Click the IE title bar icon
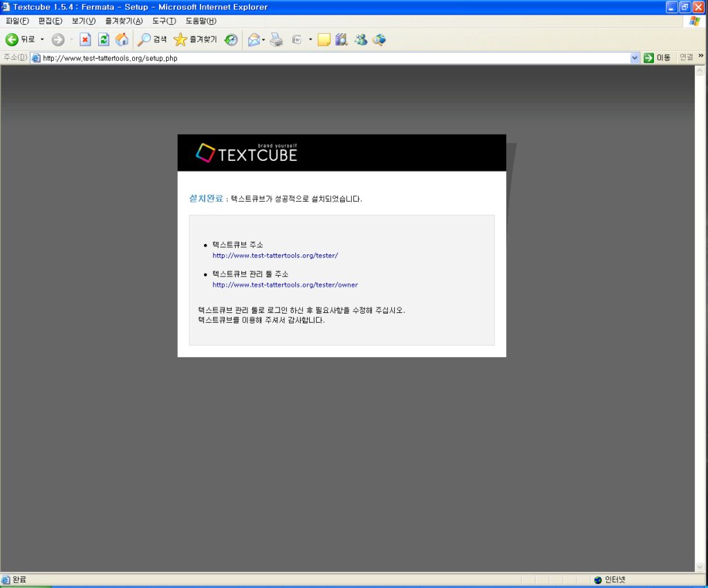Screen dimensions: 708x588 click(6, 7)
